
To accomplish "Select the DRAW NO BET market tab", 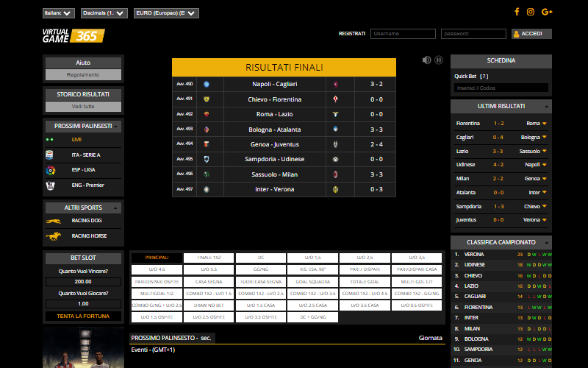I will (x=209, y=305).
